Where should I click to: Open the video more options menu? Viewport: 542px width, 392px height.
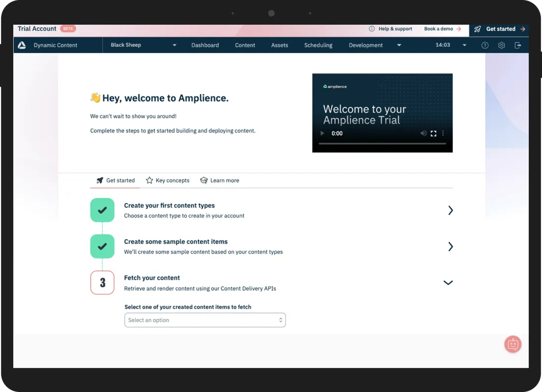tap(443, 133)
